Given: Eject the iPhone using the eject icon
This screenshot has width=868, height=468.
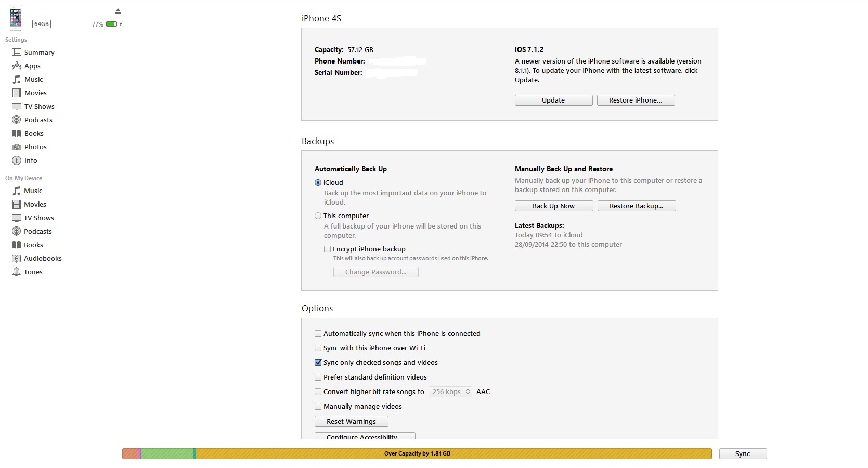Looking at the screenshot, I should point(118,11).
